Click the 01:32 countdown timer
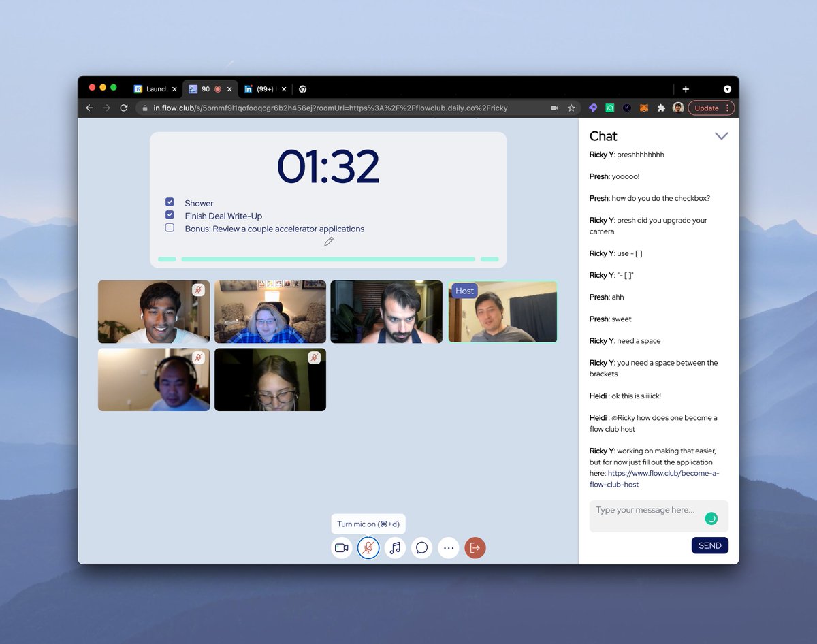This screenshot has height=644, width=817. coord(328,167)
